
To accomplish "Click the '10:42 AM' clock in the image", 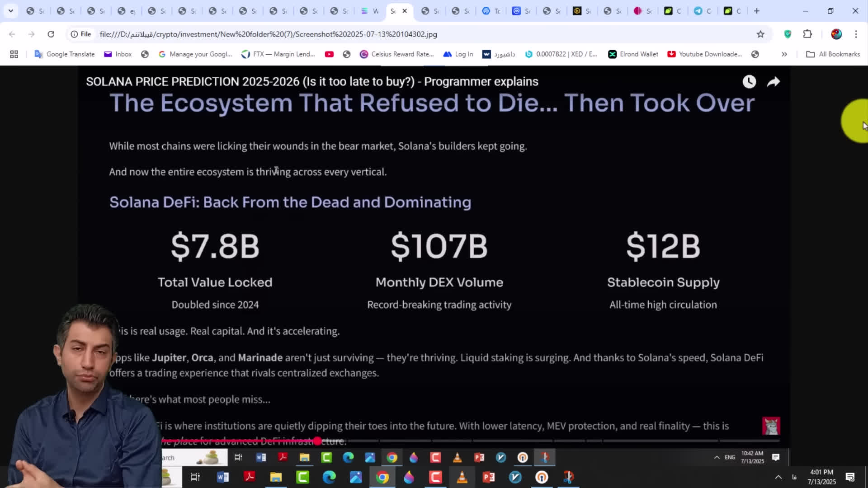I will [752, 453].
